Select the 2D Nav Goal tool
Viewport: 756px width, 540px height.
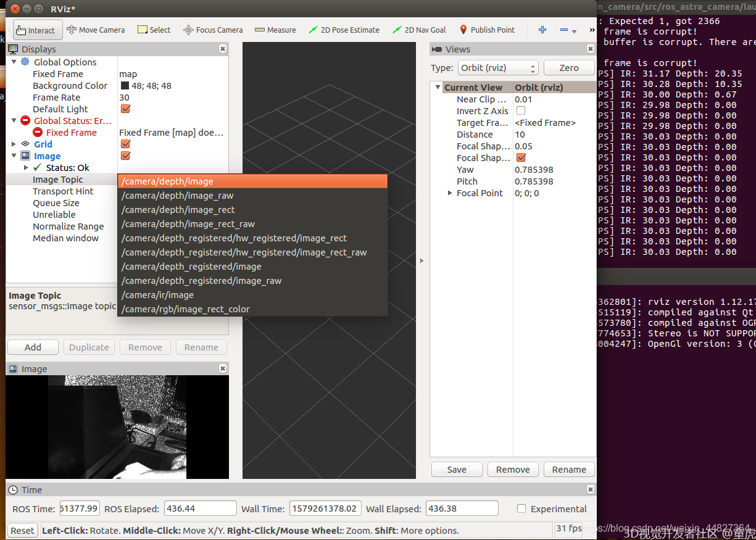(418, 30)
